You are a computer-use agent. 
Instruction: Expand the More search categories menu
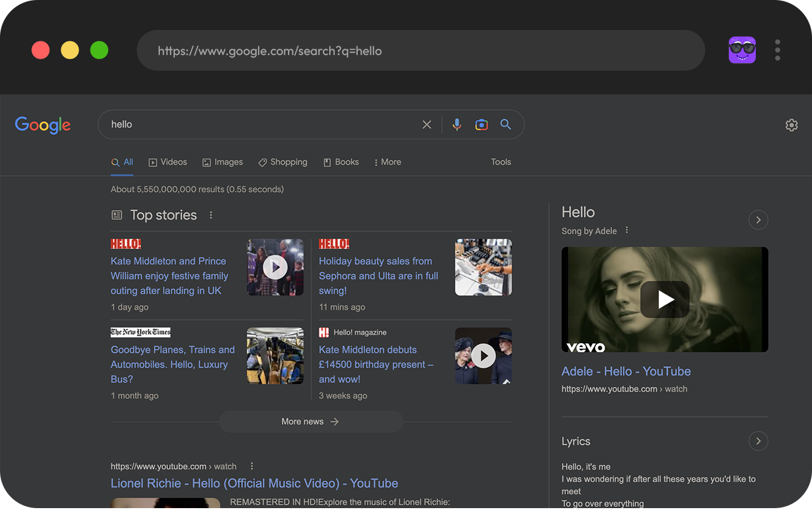[387, 162]
